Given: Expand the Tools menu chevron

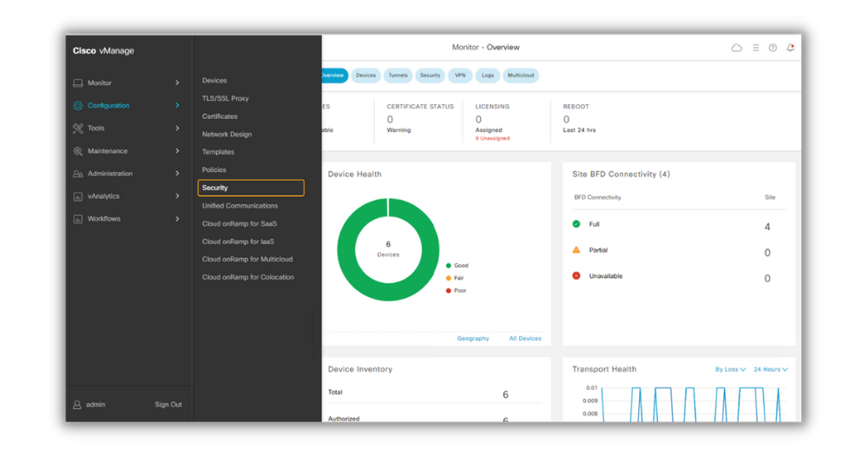Looking at the screenshot, I should pyautogui.click(x=177, y=129).
